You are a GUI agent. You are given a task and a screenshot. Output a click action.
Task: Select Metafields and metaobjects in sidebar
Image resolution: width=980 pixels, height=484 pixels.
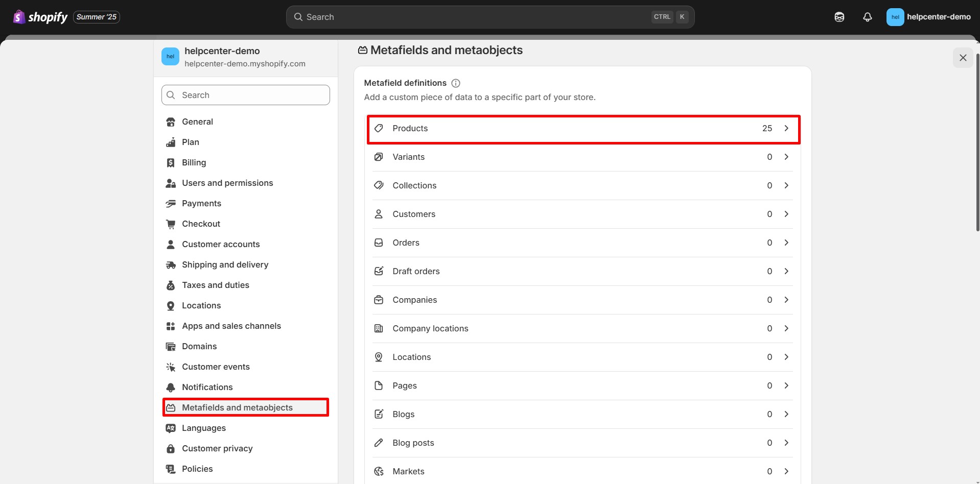coord(246,407)
